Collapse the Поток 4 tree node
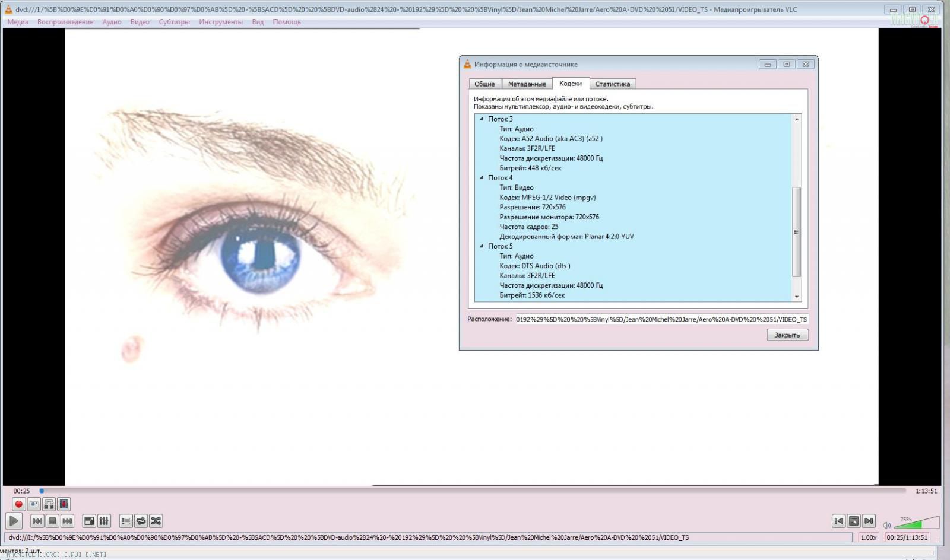Viewport: 950px width, 560px height. tap(482, 177)
